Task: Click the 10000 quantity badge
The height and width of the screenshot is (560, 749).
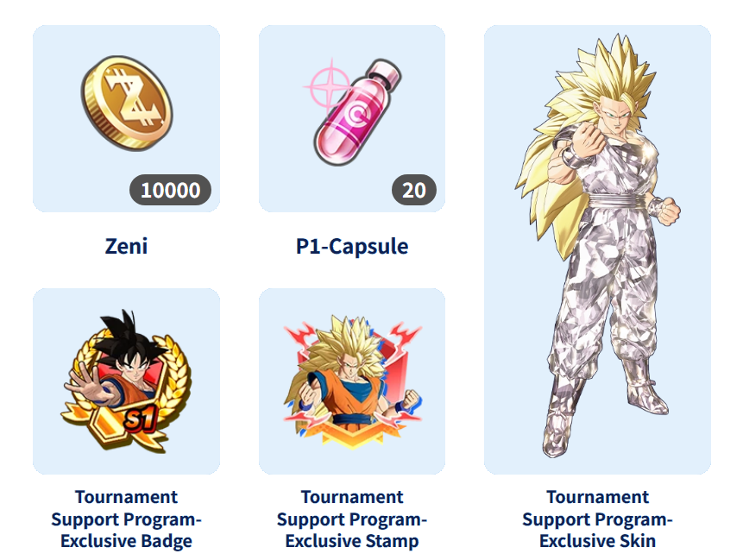Action: pyautogui.click(x=170, y=190)
